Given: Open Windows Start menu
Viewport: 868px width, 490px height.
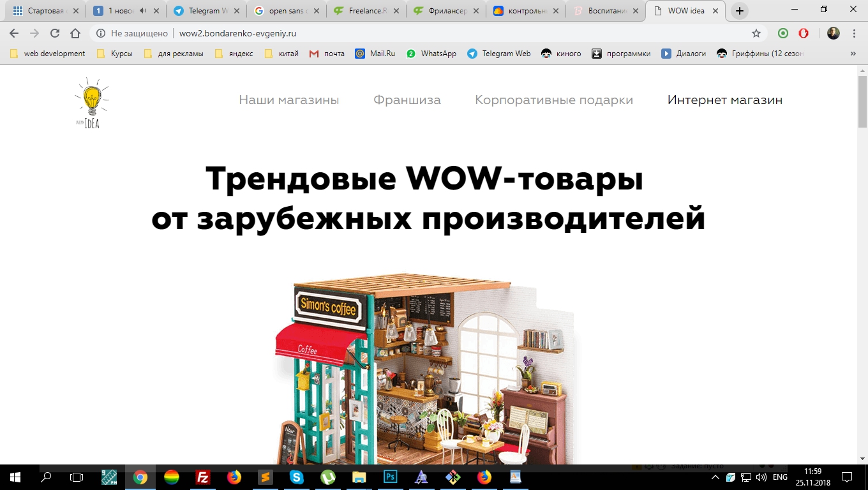Looking at the screenshot, I should click(15, 477).
